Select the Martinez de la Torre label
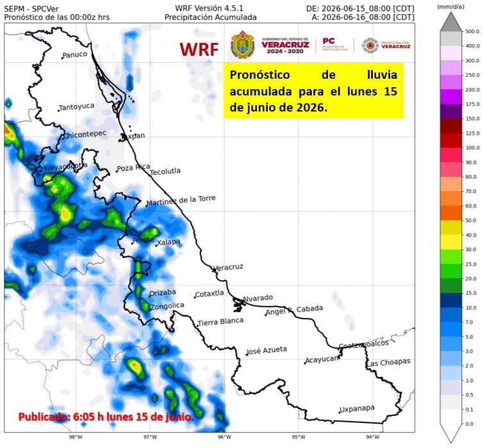Viewport: 485px width, 448px height. pos(181,201)
